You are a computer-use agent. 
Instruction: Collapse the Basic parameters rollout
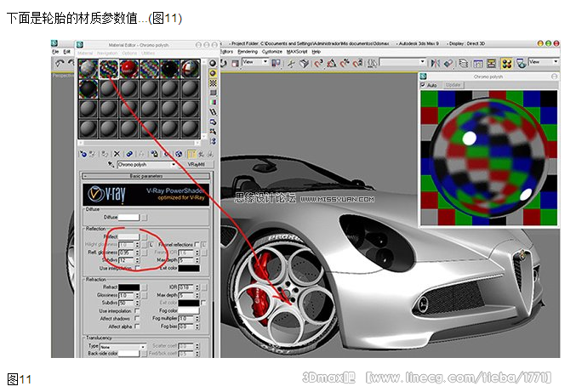(x=146, y=176)
